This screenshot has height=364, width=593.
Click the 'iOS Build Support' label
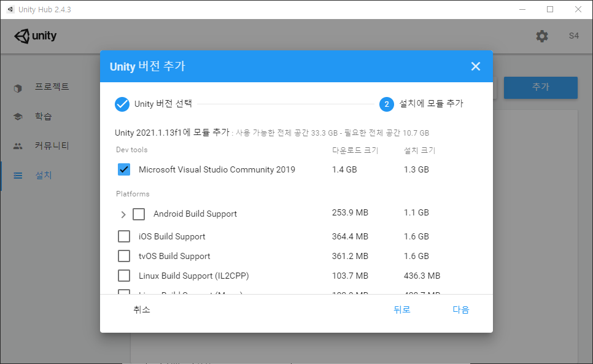tap(172, 236)
